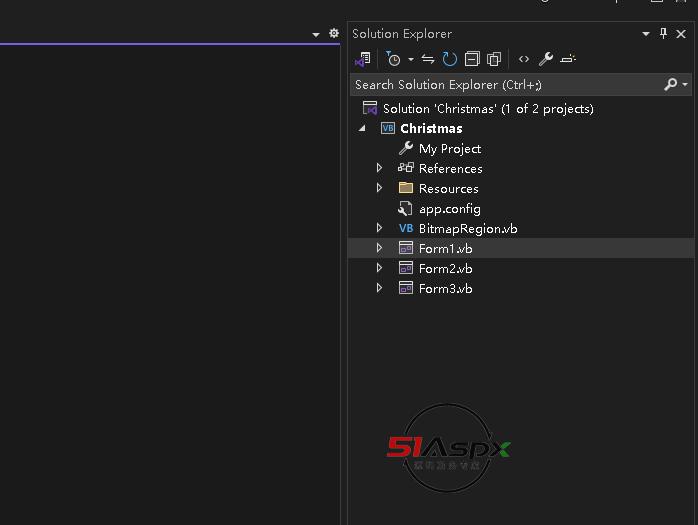Expand the References node

click(x=379, y=168)
